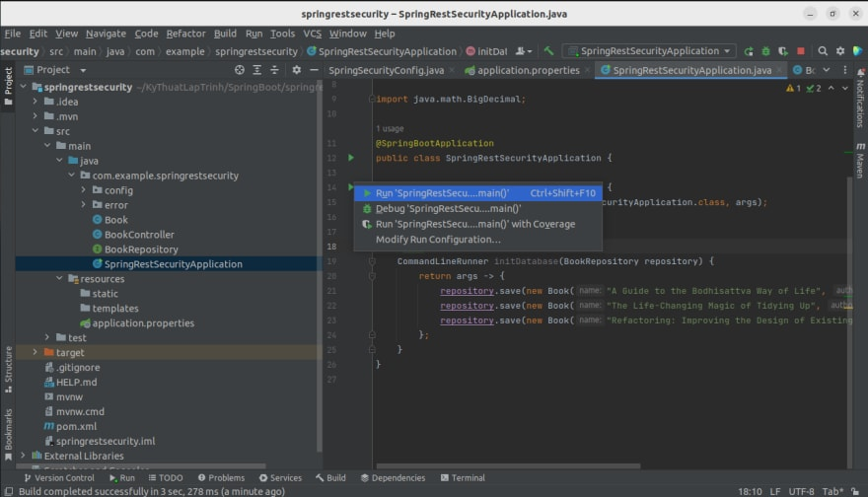
Task: Open the run configuration SpringRestSecurityApplication dropdown
Action: pos(649,51)
